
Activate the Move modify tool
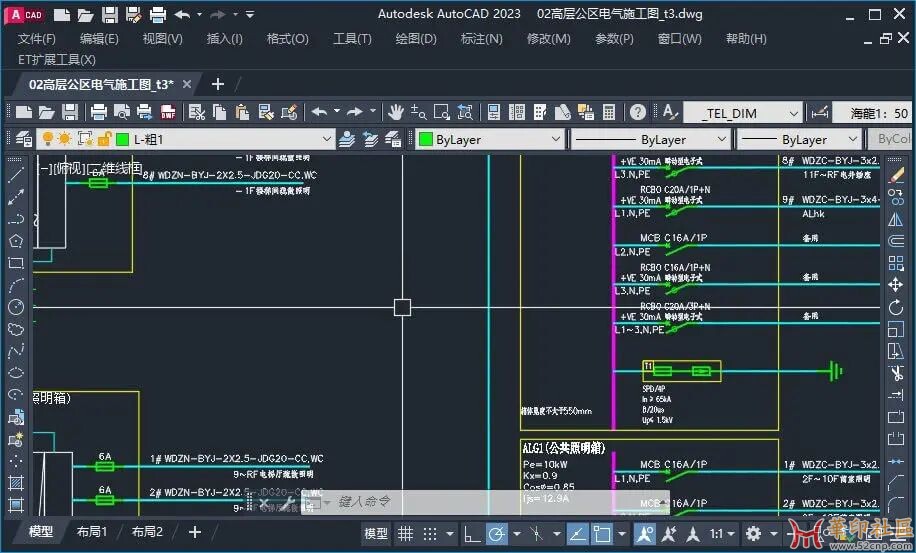[x=896, y=285]
